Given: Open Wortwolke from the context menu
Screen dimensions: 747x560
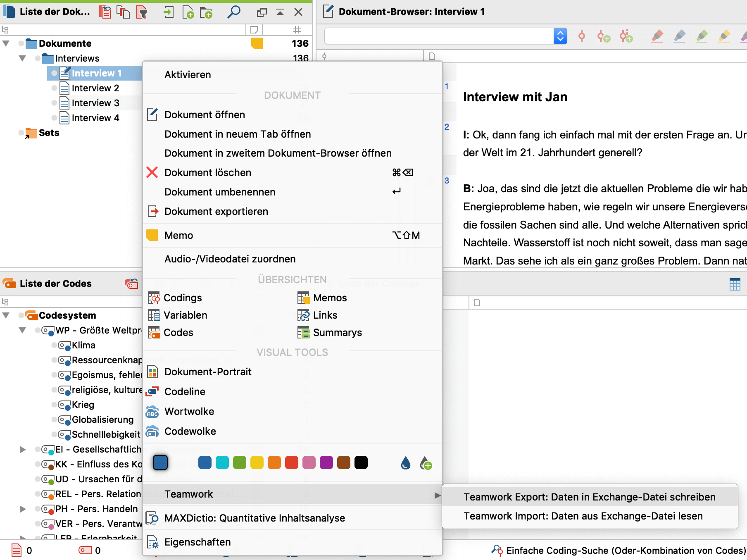Looking at the screenshot, I should 189,411.
